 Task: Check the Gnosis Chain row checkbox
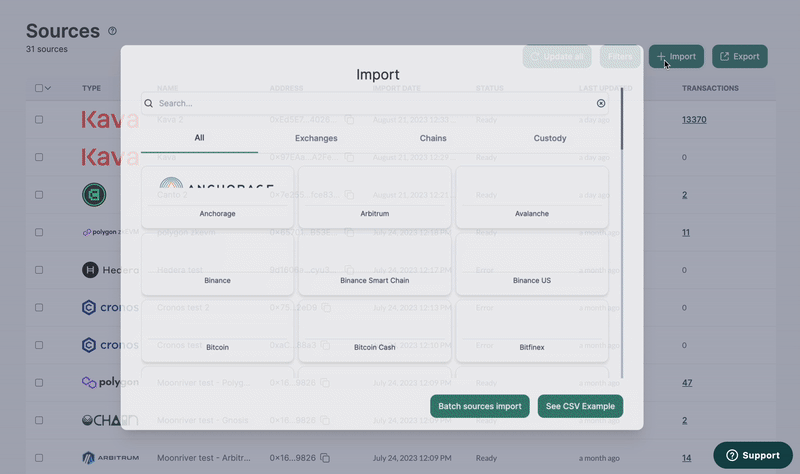tap(39, 420)
